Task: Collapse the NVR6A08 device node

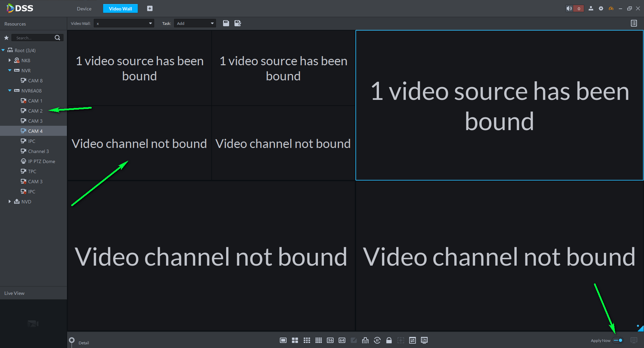Action: tap(10, 90)
